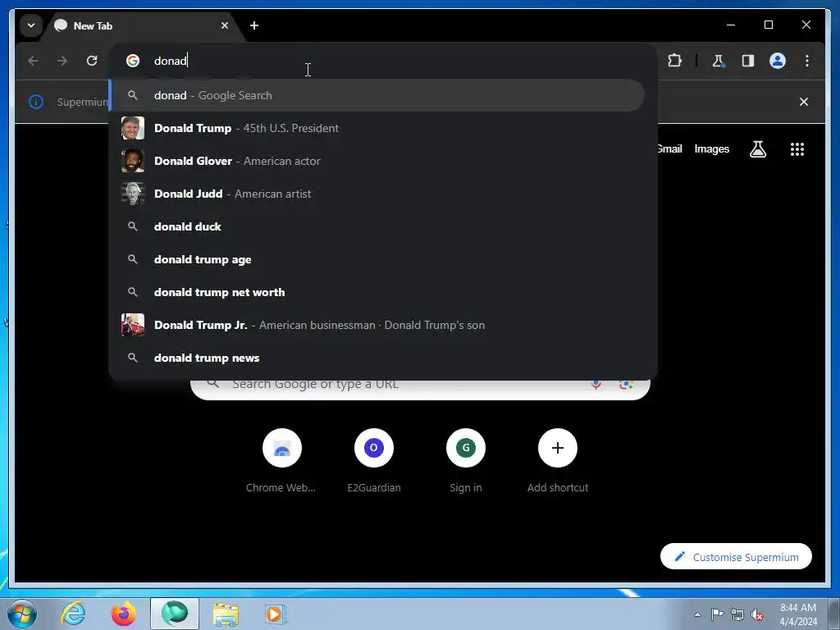Image resolution: width=840 pixels, height=630 pixels.
Task: Open the Extensions puzzle icon
Action: pyautogui.click(x=674, y=61)
